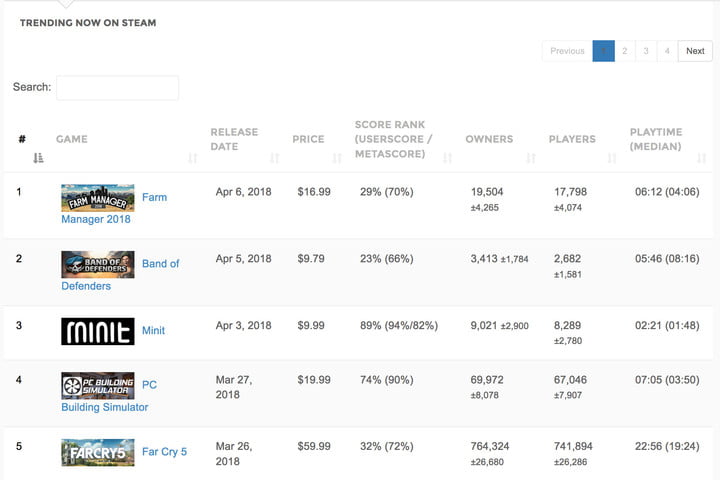The image size is (720, 480).
Task: Open PC Building Simulator thumbnail image
Action: pos(98,385)
